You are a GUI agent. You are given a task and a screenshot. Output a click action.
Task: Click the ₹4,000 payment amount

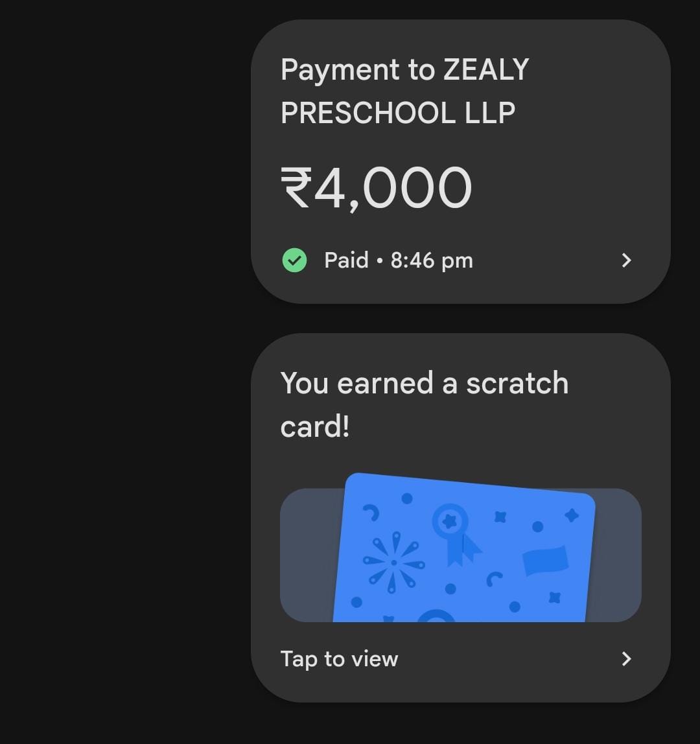click(376, 188)
